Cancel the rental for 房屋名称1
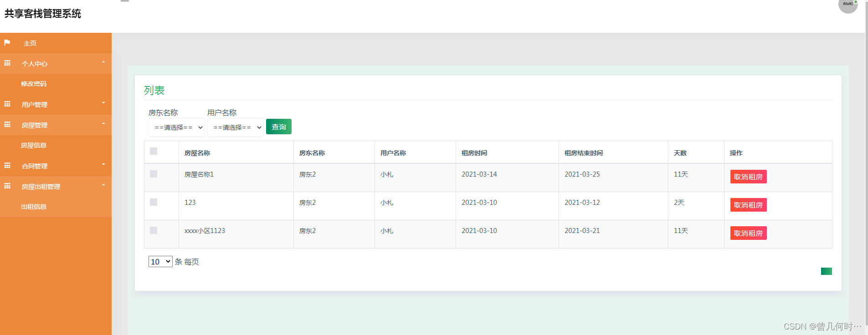The height and width of the screenshot is (335, 868). [x=748, y=177]
